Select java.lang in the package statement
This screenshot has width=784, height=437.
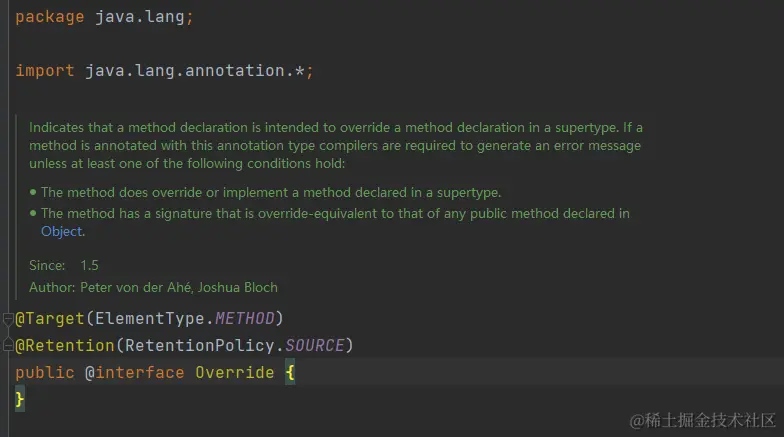pos(140,16)
